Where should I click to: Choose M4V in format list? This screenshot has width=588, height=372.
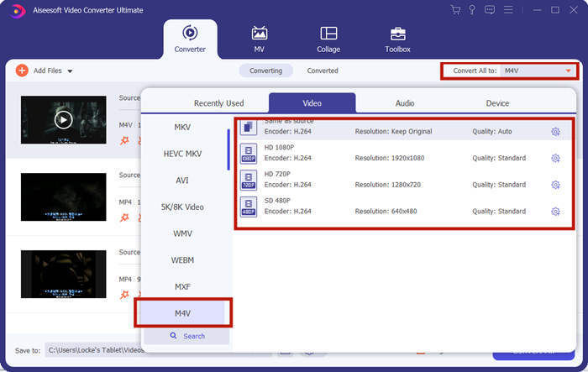pos(182,313)
